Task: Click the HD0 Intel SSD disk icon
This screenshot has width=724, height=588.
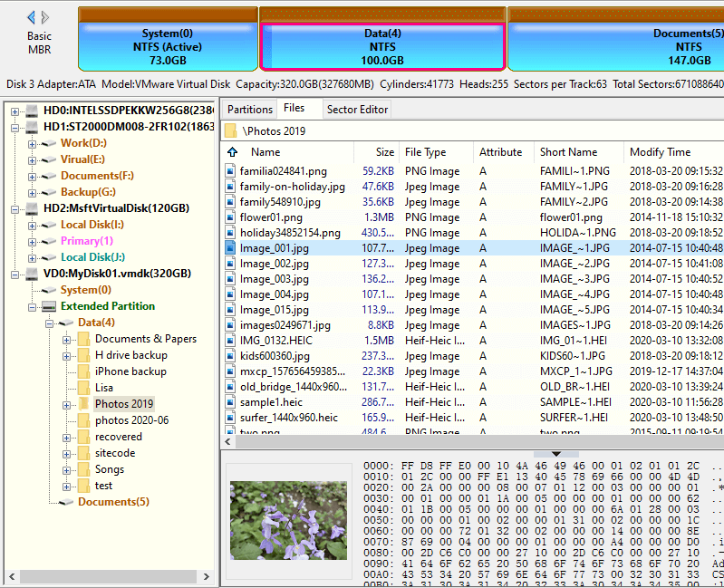Action: [x=32, y=111]
